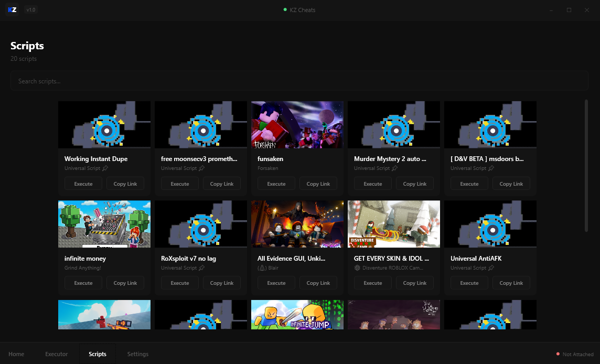Image resolution: width=600 pixels, height=364 pixels.
Task: Copy link for free moonsecv3 script
Action: 221,184
